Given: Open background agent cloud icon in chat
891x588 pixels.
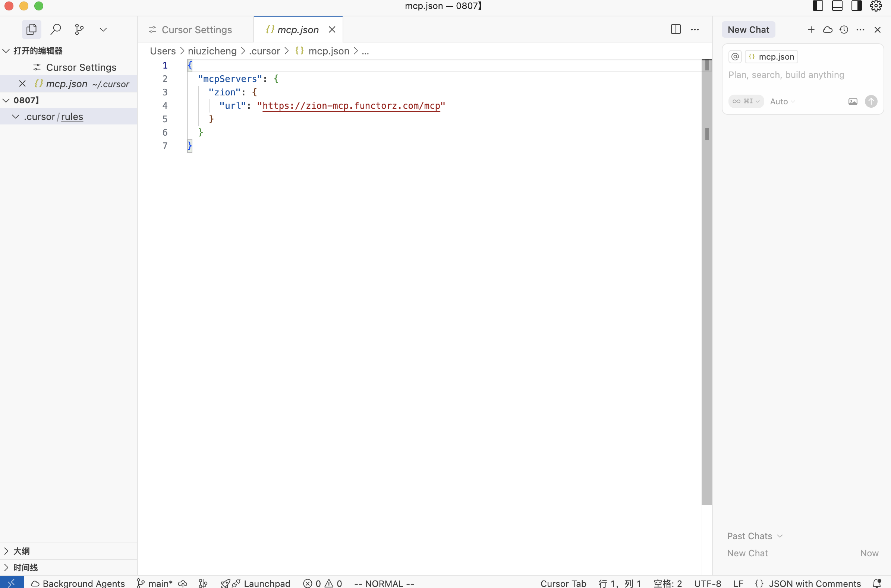Looking at the screenshot, I should 828,29.
